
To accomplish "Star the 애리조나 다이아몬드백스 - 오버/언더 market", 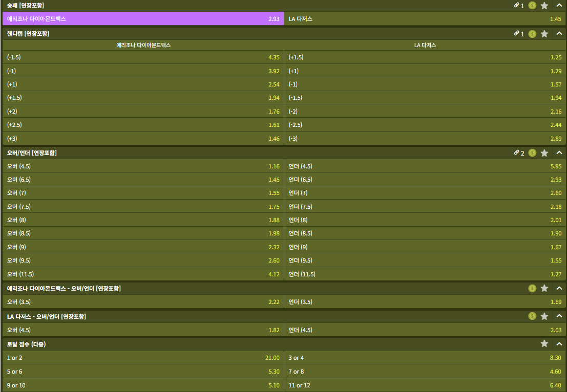I will click(544, 288).
